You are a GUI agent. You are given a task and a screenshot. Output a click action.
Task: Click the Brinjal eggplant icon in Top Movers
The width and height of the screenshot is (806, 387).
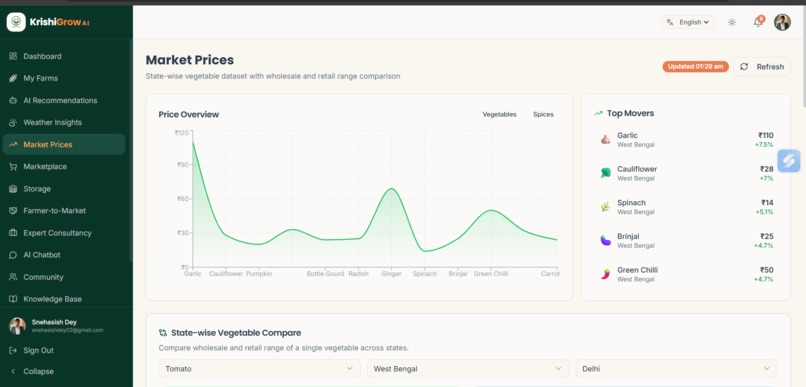606,240
